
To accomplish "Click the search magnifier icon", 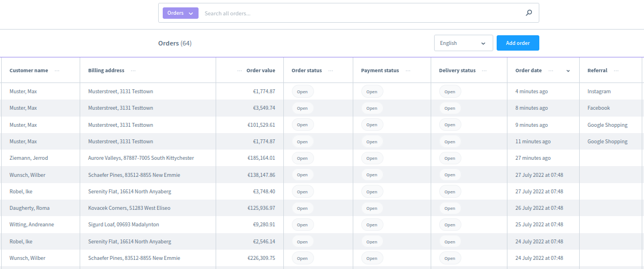I will point(529,13).
